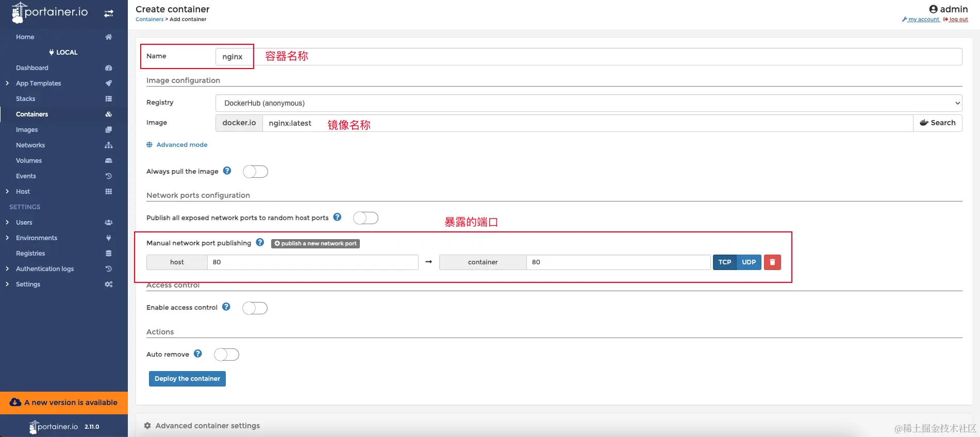Screen dimensions: 980x437
Task: Toggle Publish all exposed network ports switch
Action: [x=366, y=218]
